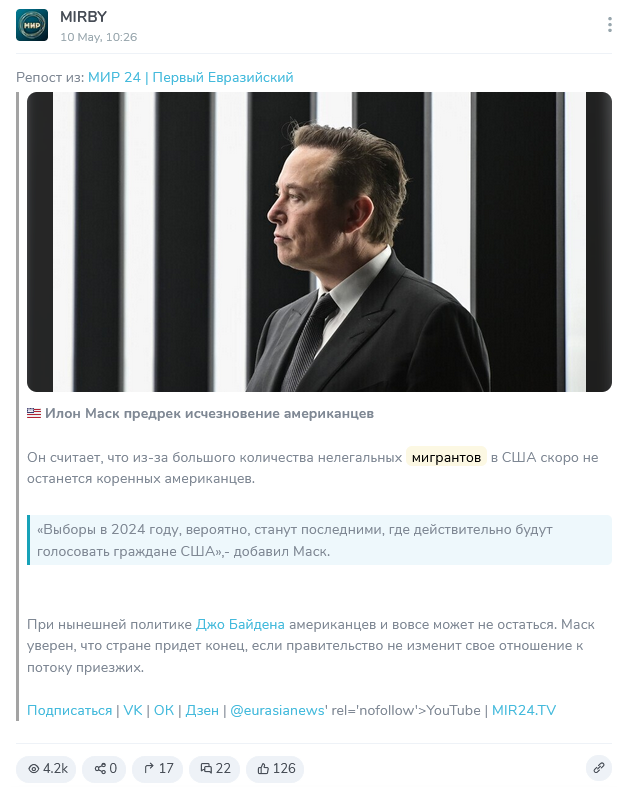Viewport: 621px width, 787px height.
Task: Open the comments counter showing 22
Action: point(215,769)
